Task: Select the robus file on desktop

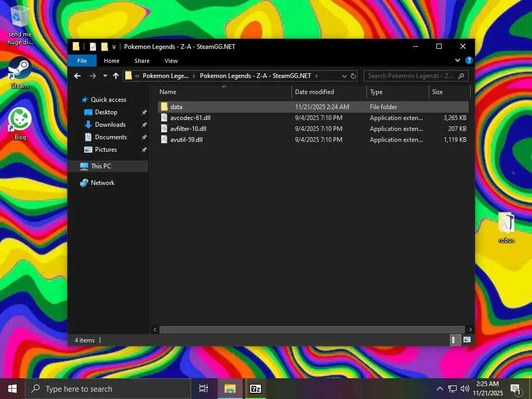Action: click(506, 228)
